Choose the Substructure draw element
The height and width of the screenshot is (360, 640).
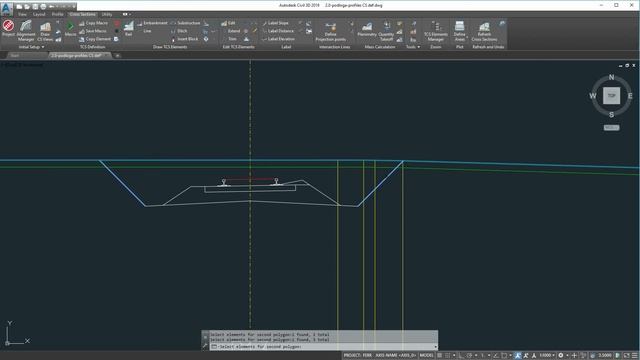(186, 23)
